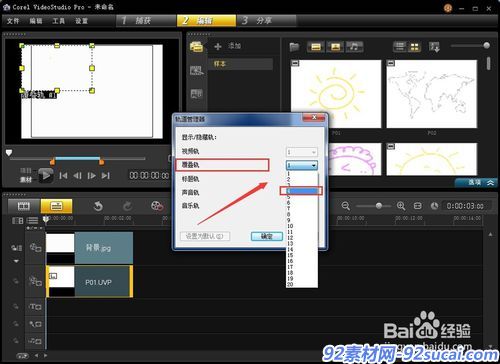Jump to start of clip
The height and width of the screenshot is (364, 500).
tap(63, 175)
